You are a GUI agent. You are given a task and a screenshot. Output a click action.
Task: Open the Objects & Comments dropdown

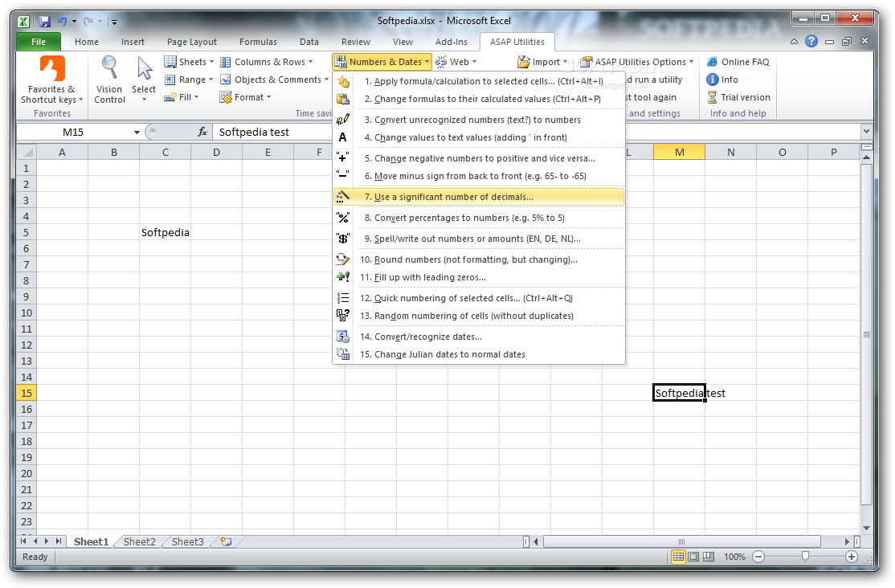click(275, 80)
